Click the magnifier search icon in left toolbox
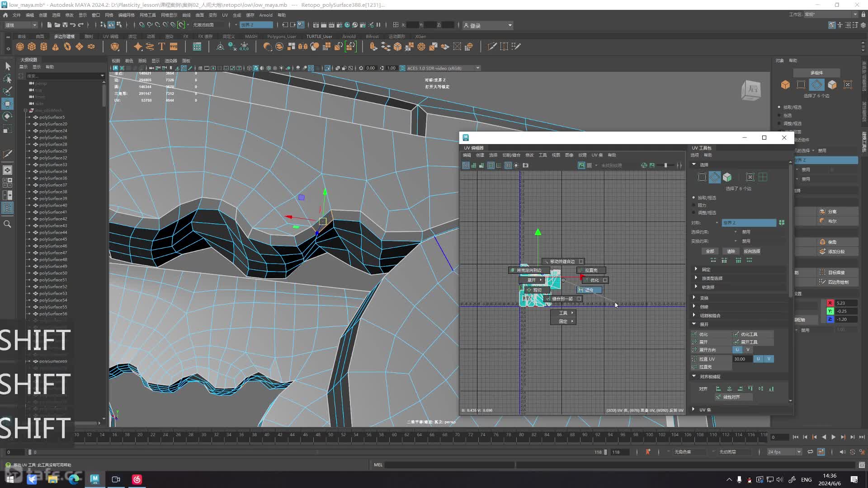868x488 pixels. (x=7, y=224)
